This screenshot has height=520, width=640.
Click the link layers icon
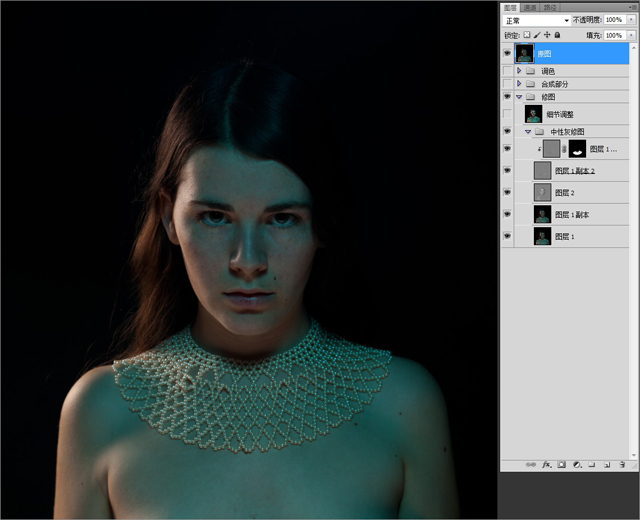[530, 465]
